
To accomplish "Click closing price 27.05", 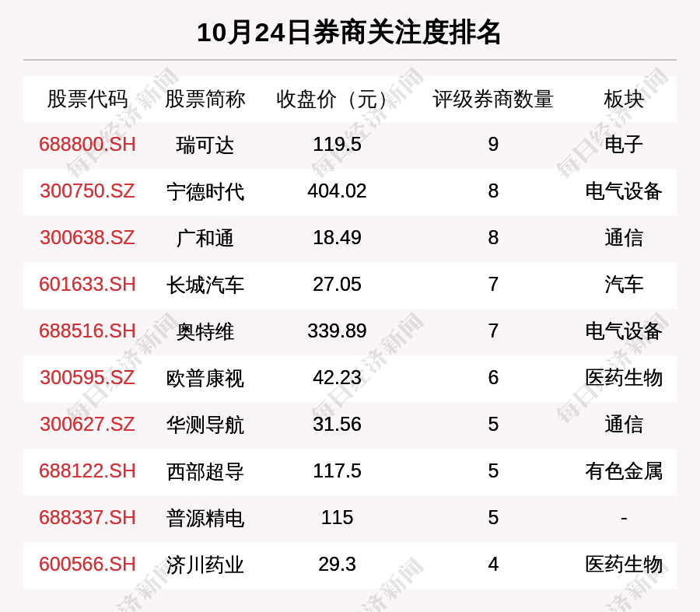I will pyautogui.click(x=337, y=285).
